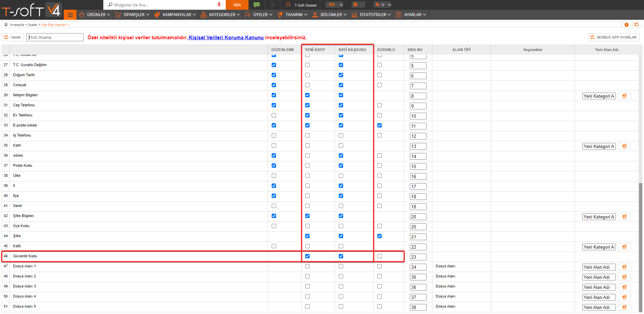
Task: Click the Widgetlar'da Ara search box
Action: [x=164, y=5]
